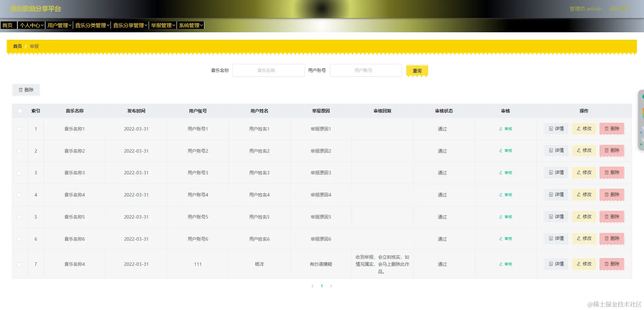Click 审核 link in row 杨洋
This screenshot has height=310, width=644.
tap(506, 264)
